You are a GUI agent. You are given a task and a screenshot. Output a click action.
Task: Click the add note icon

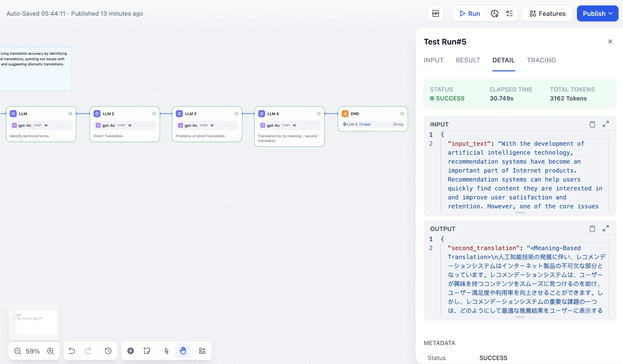tap(147, 351)
